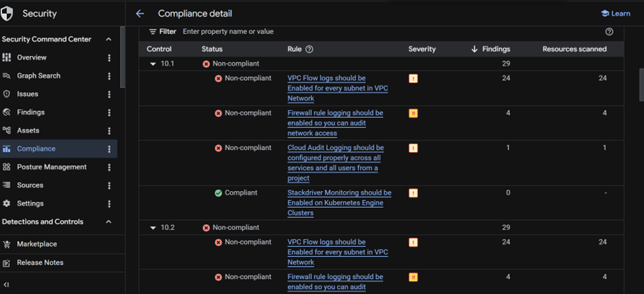Screen dimensions: 644x294
Task: Click the Posture Management icon
Action: [7, 167]
